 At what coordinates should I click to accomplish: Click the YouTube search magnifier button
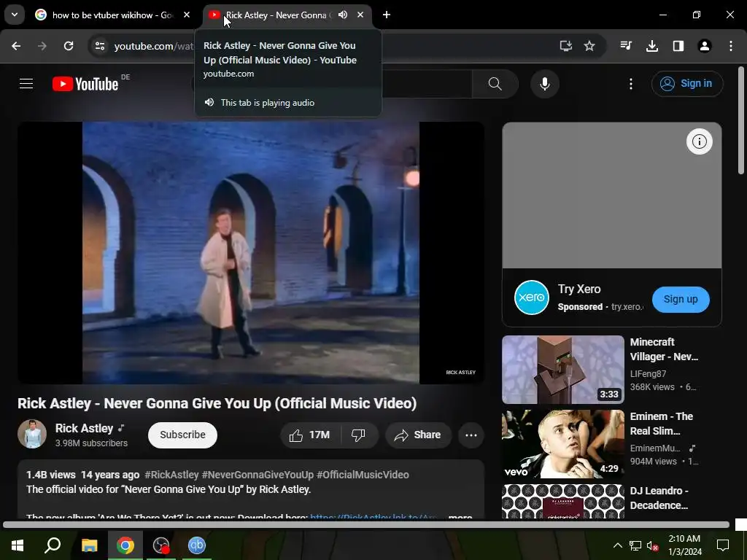click(495, 84)
